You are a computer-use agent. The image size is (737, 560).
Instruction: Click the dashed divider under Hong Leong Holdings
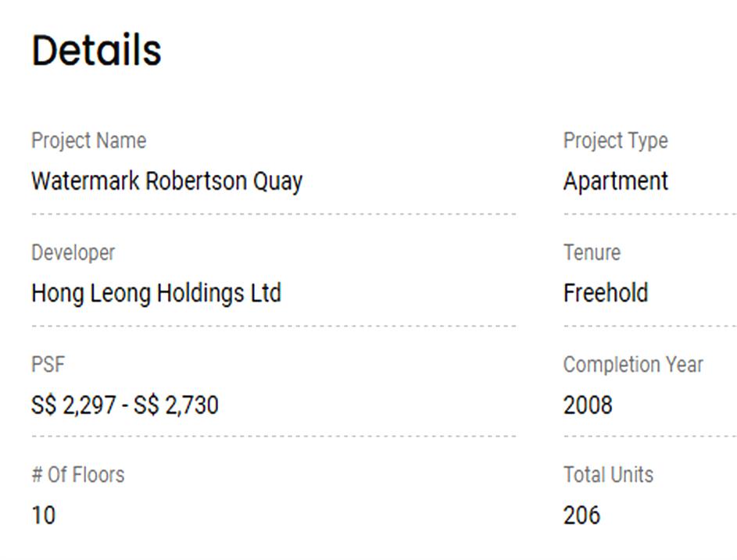274,326
